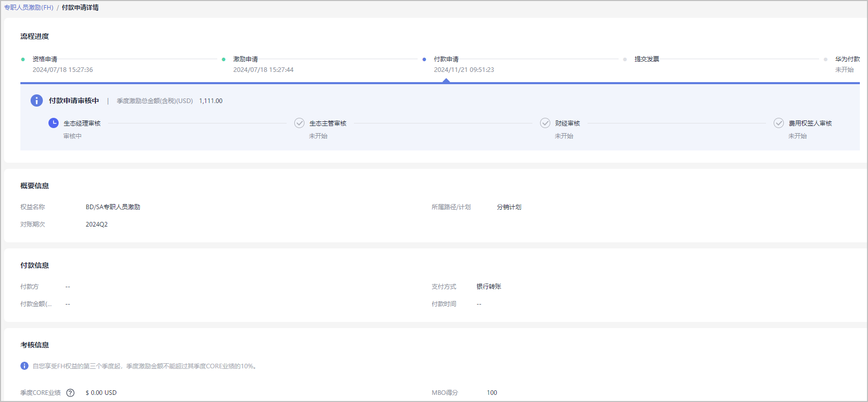Click the 生态经理审核 clock status icon
The image size is (868, 402).
[x=54, y=123]
